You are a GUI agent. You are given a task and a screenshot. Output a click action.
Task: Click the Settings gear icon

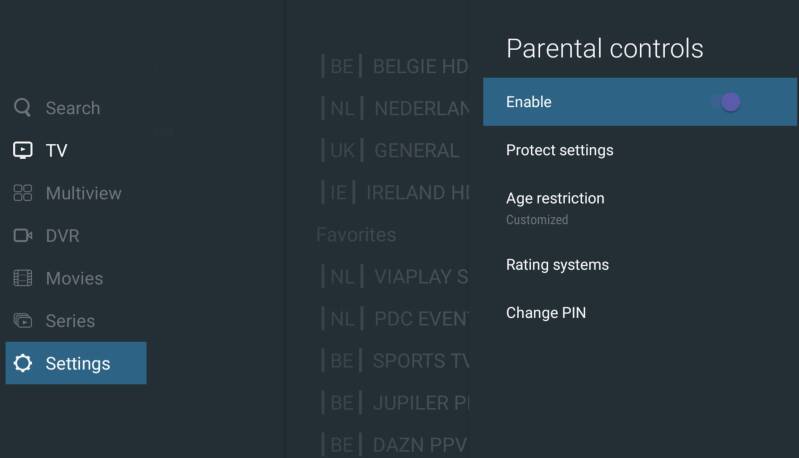(x=22, y=363)
